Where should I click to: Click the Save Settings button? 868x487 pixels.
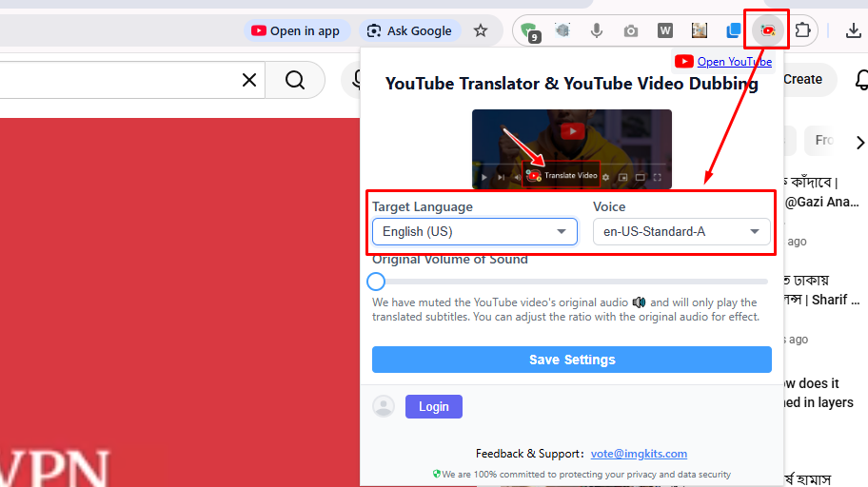click(572, 360)
